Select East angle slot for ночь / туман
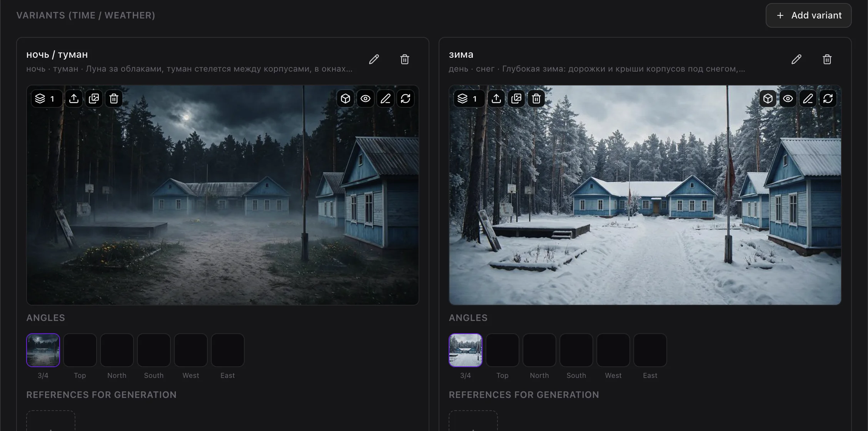This screenshot has height=431, width=868. coord(228,350)
